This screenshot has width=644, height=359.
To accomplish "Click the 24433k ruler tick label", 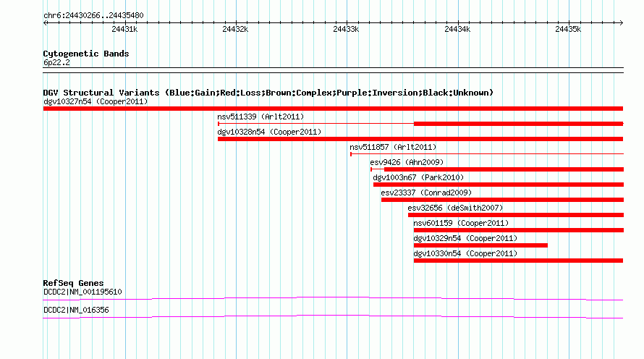I will (346, 29).
